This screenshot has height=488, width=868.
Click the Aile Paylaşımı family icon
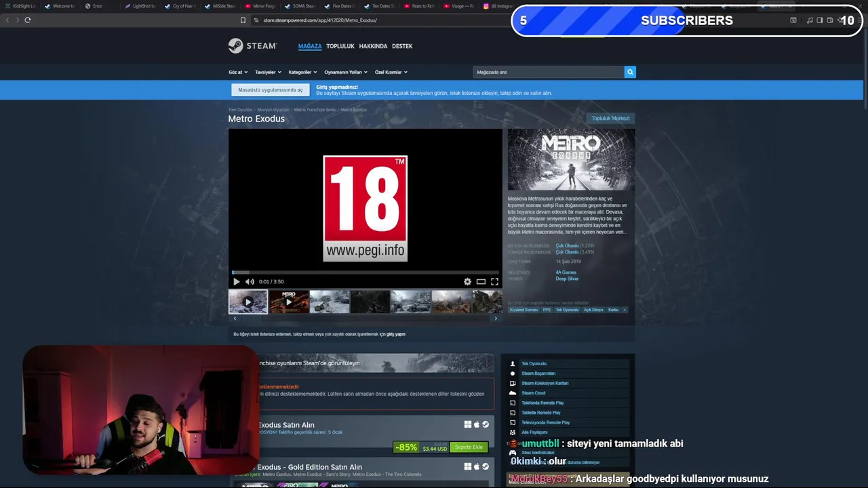click(x=513, y=432)
